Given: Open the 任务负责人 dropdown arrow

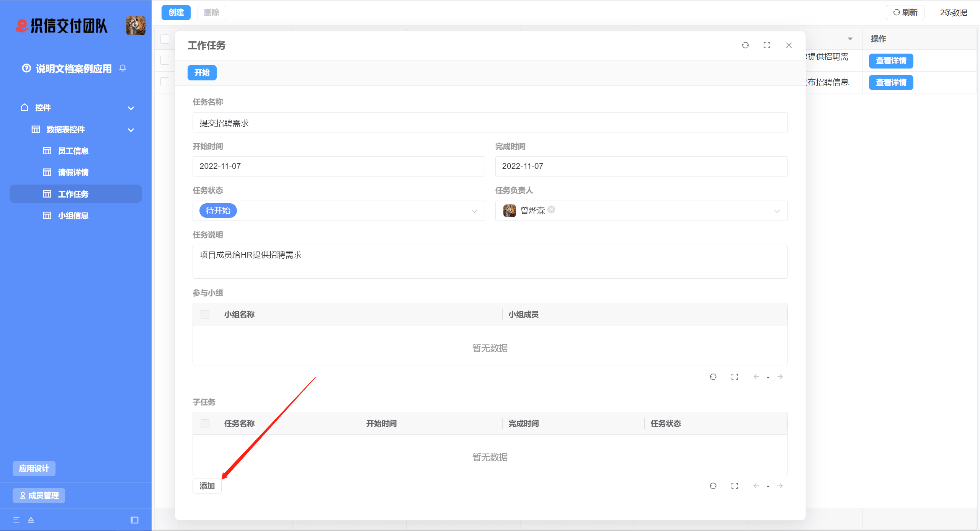Looking at the screenshot, I should pos(777,211).
